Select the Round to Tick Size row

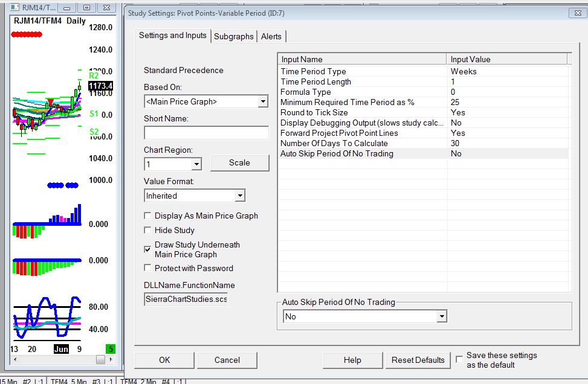pos(424,112)
